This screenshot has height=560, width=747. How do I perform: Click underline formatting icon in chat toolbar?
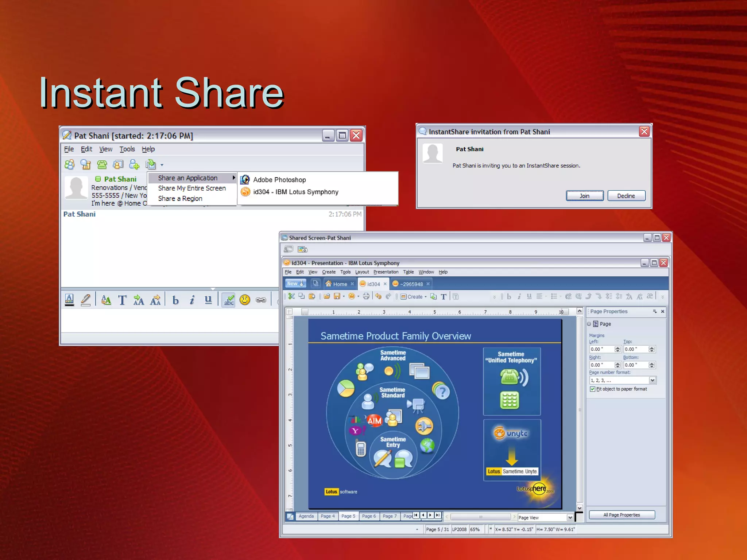click(x=208, y=300)
